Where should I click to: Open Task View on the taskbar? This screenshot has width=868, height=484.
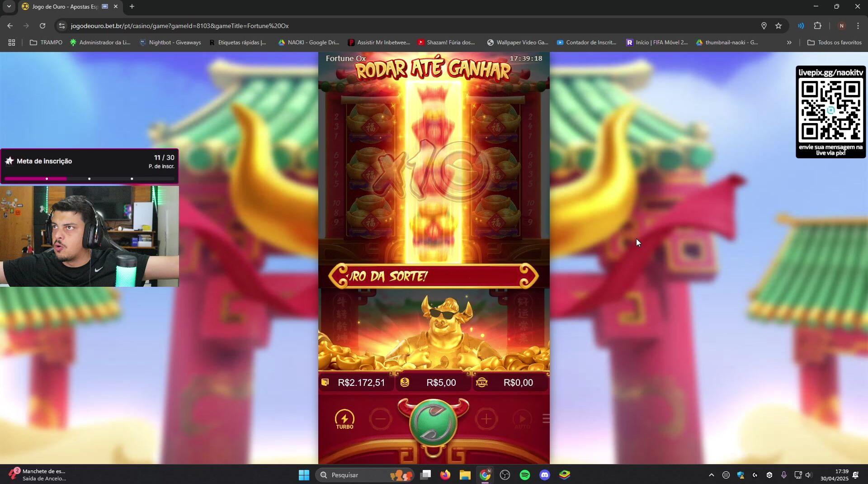(425, 475)
